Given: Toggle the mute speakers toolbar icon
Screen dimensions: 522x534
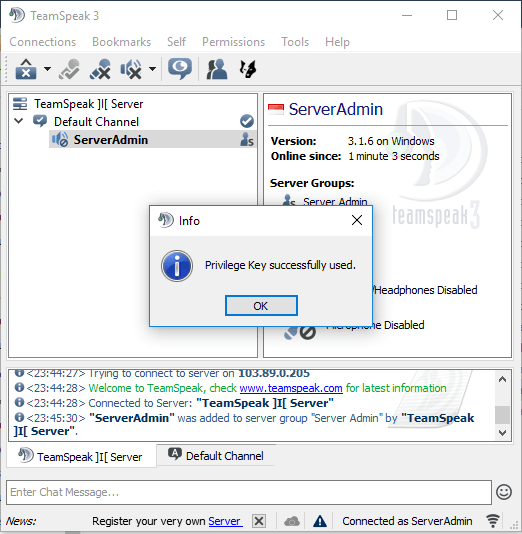Looking at the screenshot, I should point(131,69).
